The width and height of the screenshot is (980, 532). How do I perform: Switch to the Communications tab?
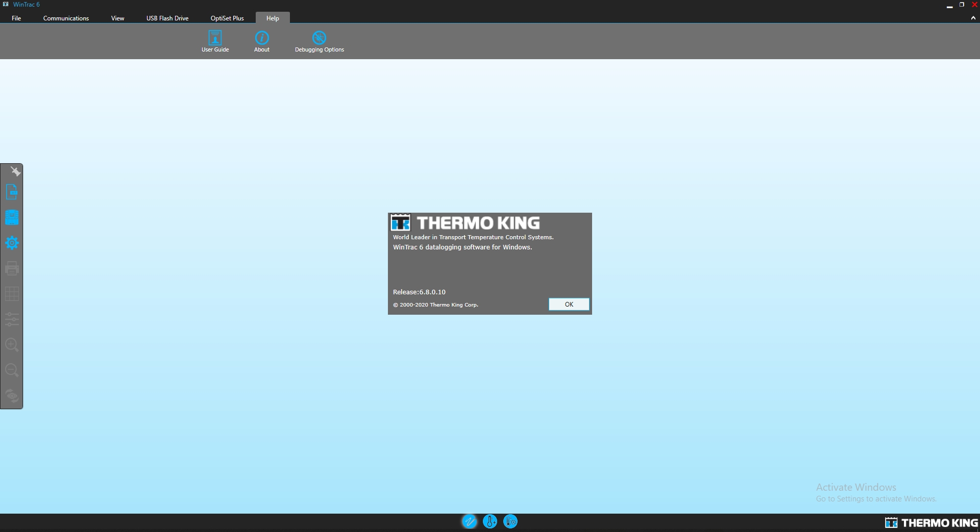66,18
